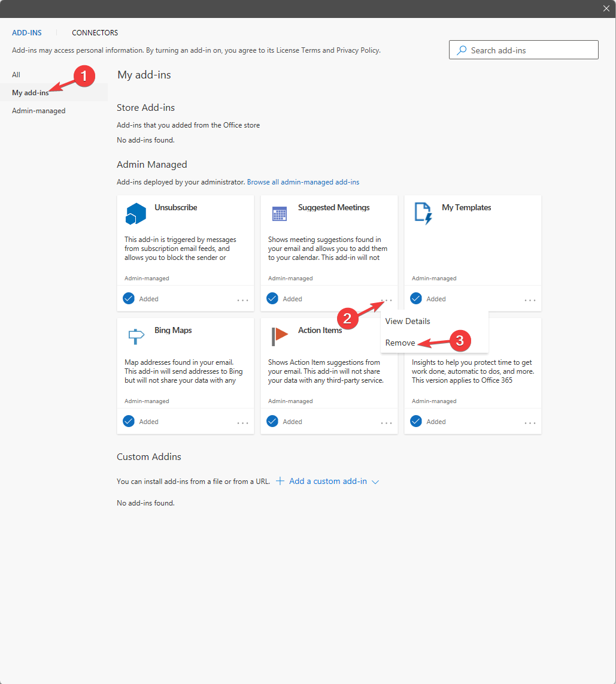
Task: Click the Action Items flag icon
Action: [280, 337]
